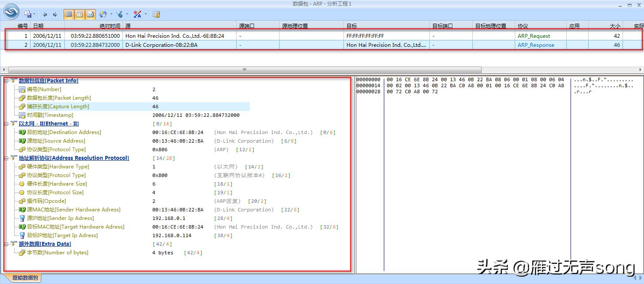This screenshot has width=644, height=284.
Task: Collapse the Ethernet - II tree node
Action: [6, 124]
